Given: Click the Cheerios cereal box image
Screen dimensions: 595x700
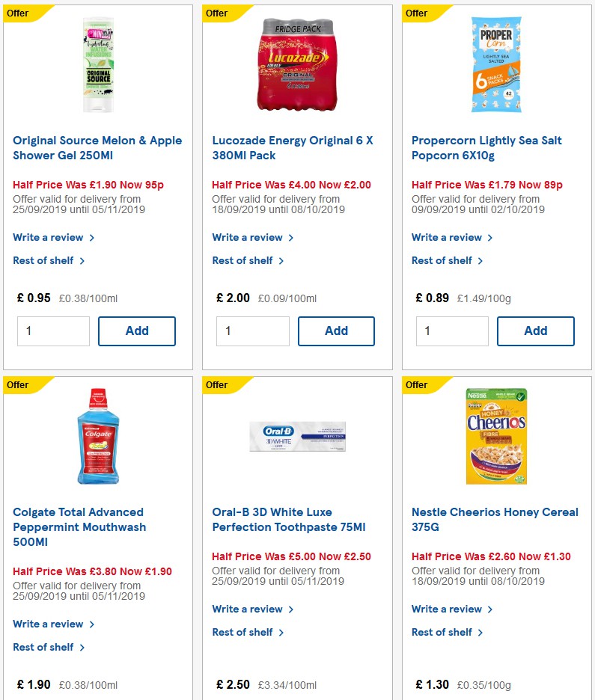Looking at the screenshot, I should coord(496,436).
